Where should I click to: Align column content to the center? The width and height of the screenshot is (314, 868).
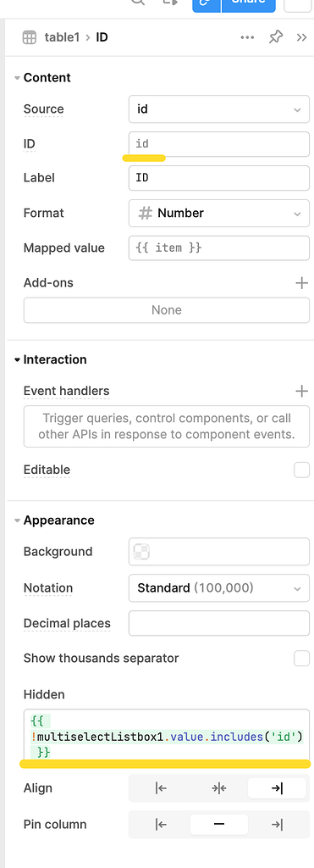tap(219, 788)
